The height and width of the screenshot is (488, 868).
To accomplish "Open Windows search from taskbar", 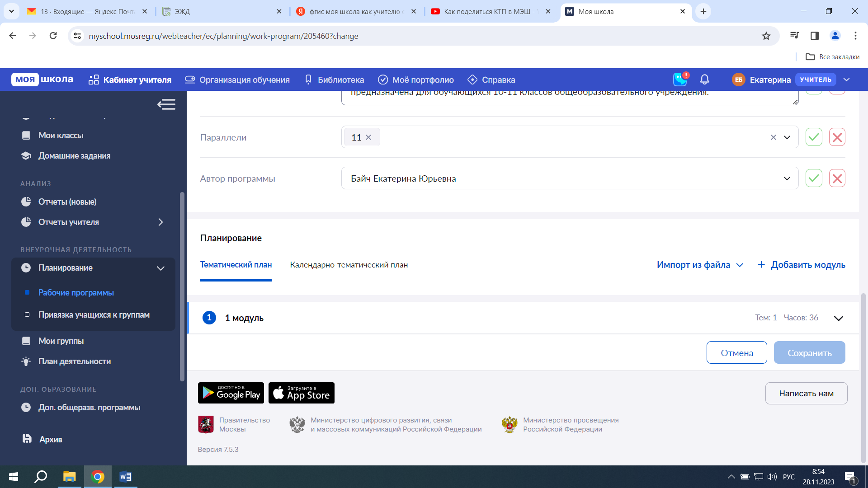I will tap(41, 477).
